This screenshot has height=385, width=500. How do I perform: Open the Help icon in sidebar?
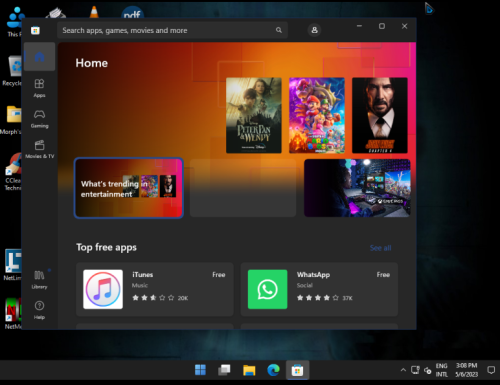39,310
